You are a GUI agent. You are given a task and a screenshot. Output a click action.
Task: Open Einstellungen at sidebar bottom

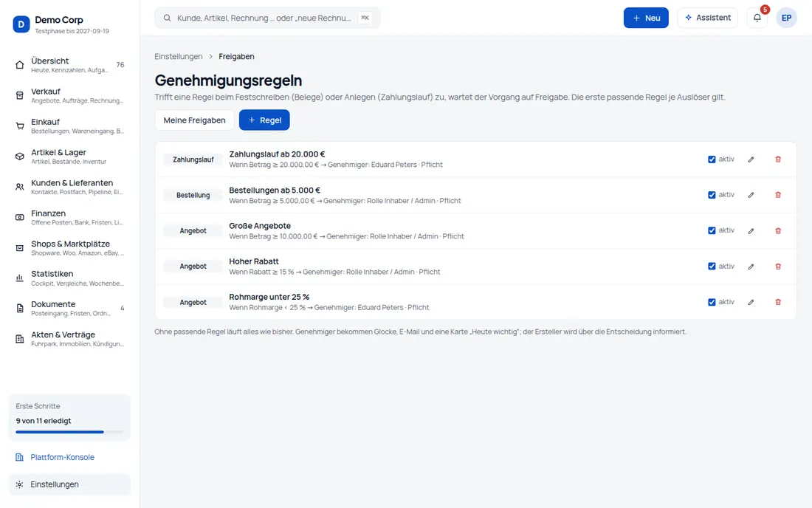click(69, 484)
